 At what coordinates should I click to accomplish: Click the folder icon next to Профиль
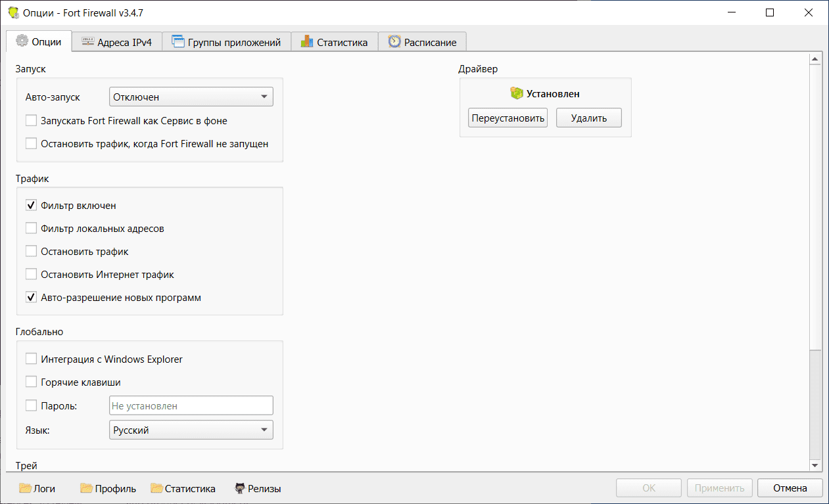coord(86,488)
